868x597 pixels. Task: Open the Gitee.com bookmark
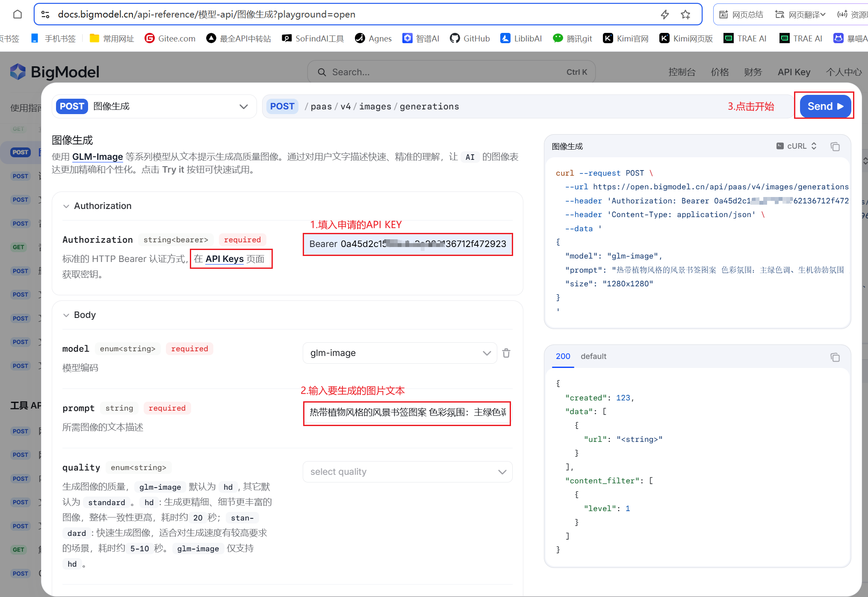(170, 38)
